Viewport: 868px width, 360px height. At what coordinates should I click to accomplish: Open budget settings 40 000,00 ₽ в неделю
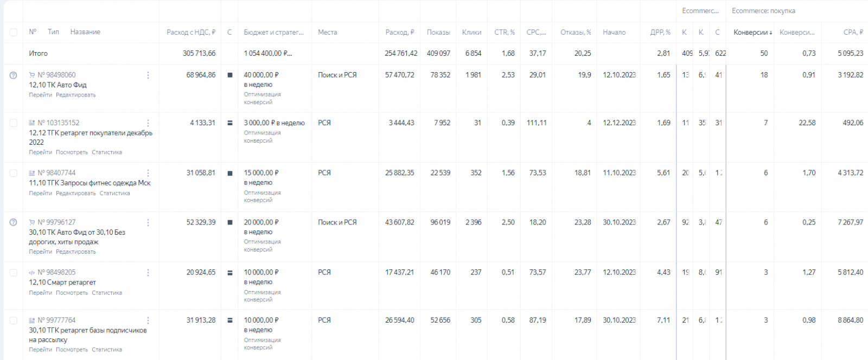click(261, 75)
